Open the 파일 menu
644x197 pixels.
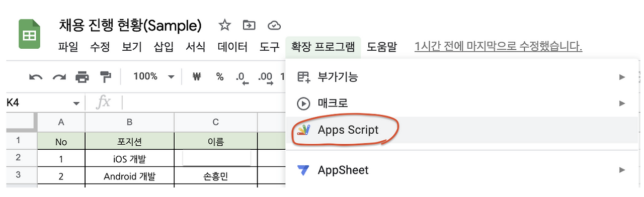[68, 47]
